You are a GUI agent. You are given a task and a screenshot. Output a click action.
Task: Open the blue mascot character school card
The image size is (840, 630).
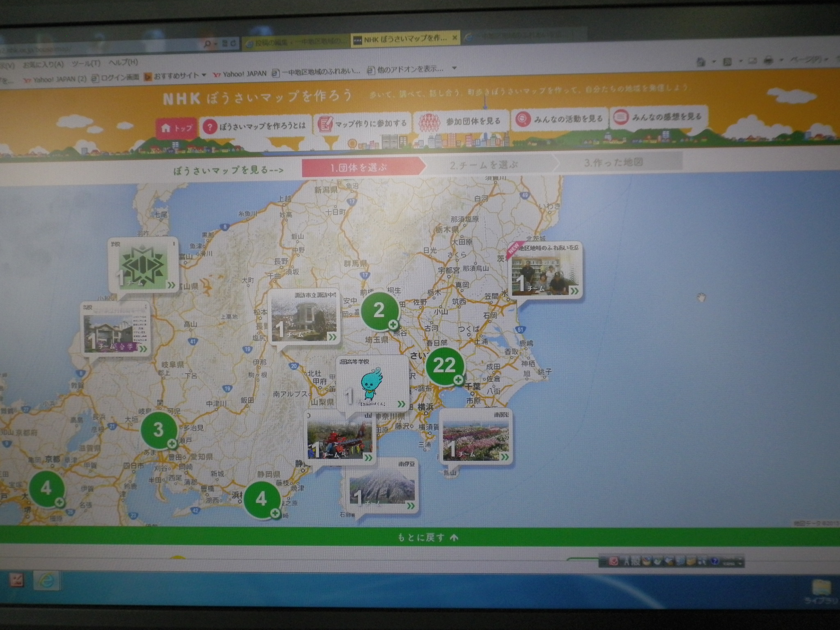(372, 384)
